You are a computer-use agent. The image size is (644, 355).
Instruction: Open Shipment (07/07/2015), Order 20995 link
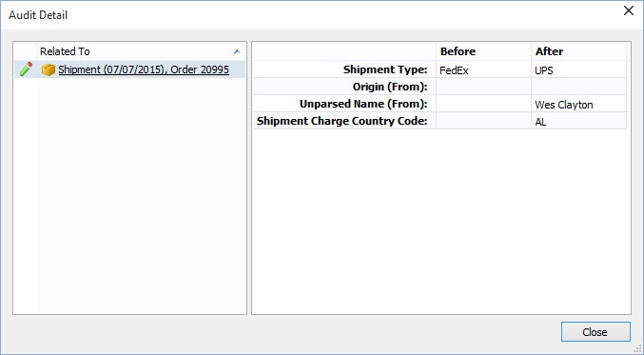[144, 69]
